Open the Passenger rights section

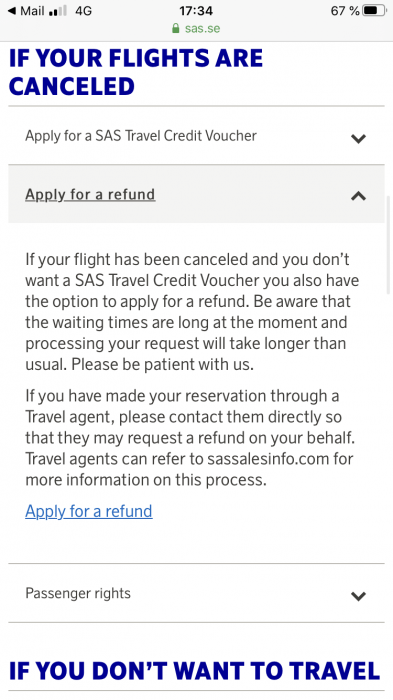[x=196, y=593]
